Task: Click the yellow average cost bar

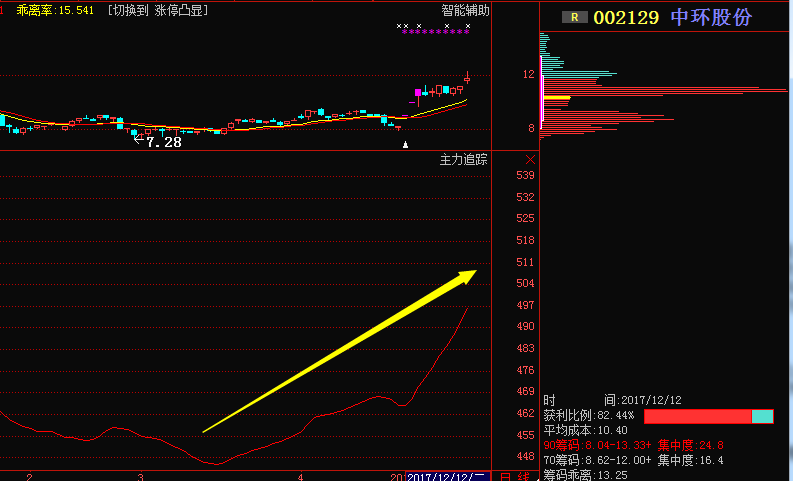Action: 556,98
